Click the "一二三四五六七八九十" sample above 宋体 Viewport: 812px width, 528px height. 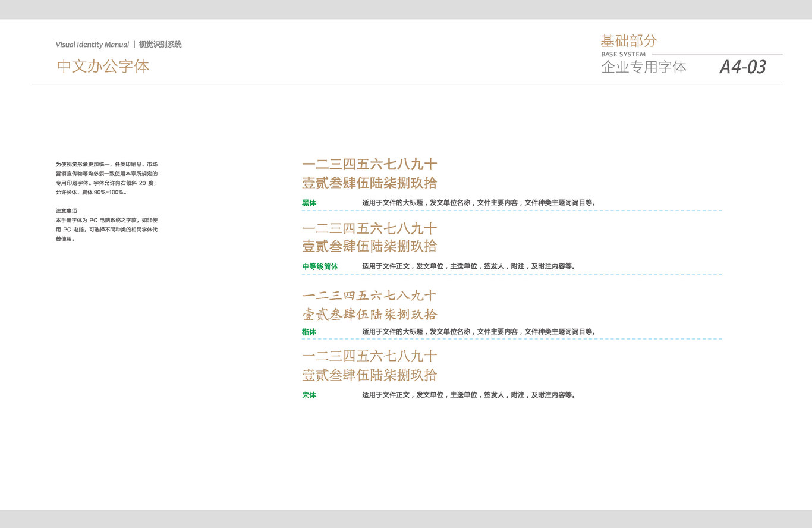click(370, 356)
